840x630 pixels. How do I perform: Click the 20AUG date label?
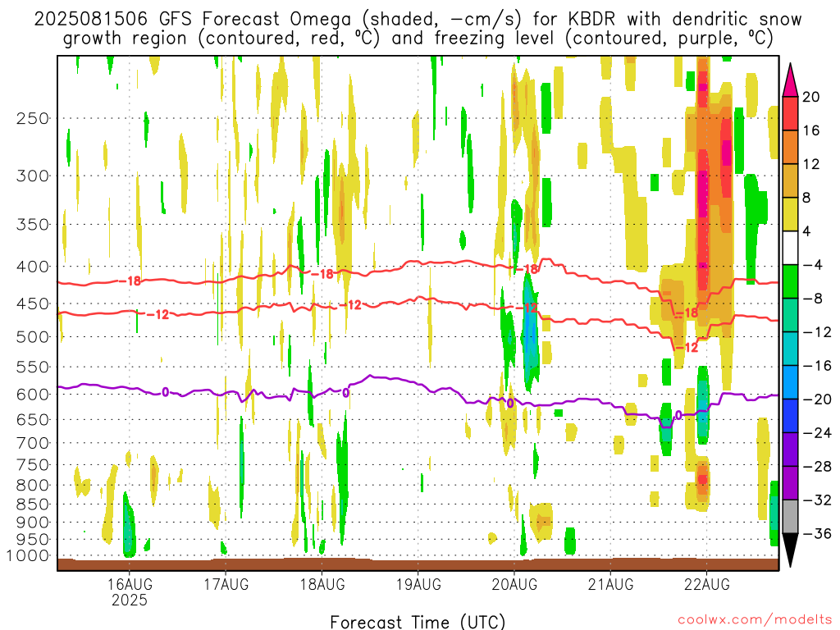(x=514, y=584)
